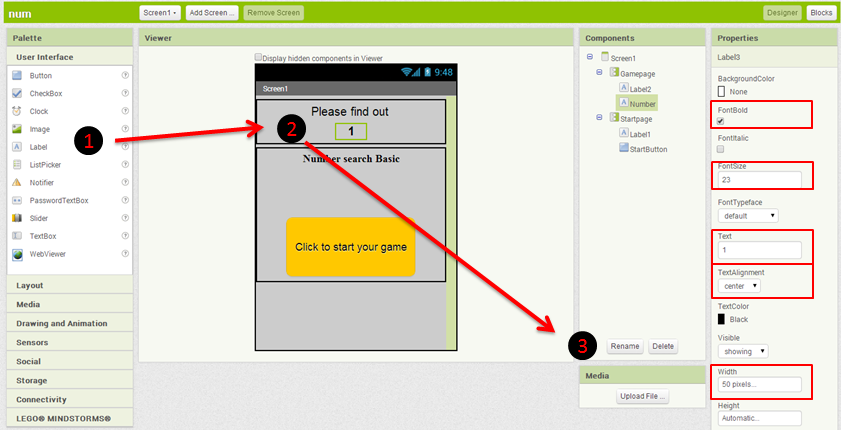Click the Label component icon in Palette

(x=17, y=147)
